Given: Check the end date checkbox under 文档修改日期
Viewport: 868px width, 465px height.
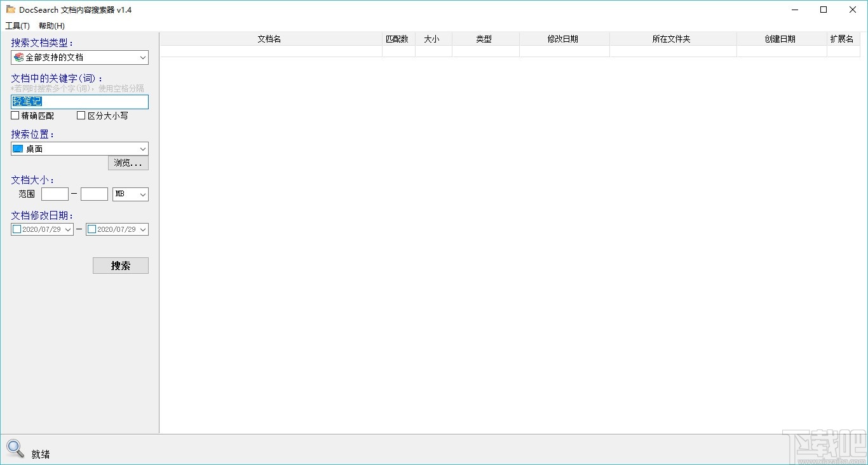Looking at the screenshot, I should 91,229.
